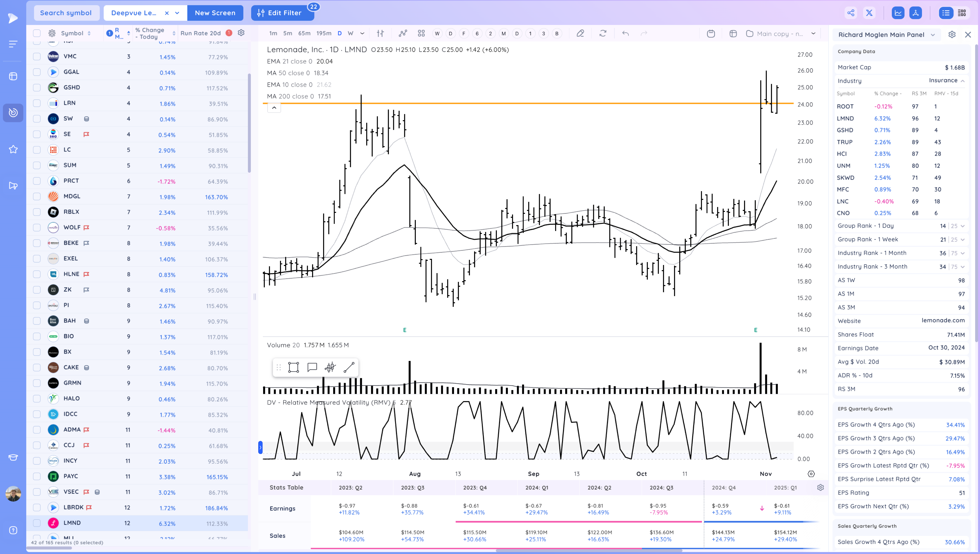
Task: Click the Search symbol field
Action: (66, 13)
